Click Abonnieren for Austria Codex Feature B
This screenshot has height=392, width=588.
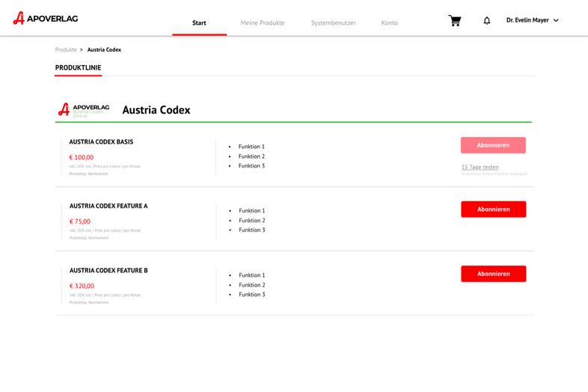click(x=493, y=274)
